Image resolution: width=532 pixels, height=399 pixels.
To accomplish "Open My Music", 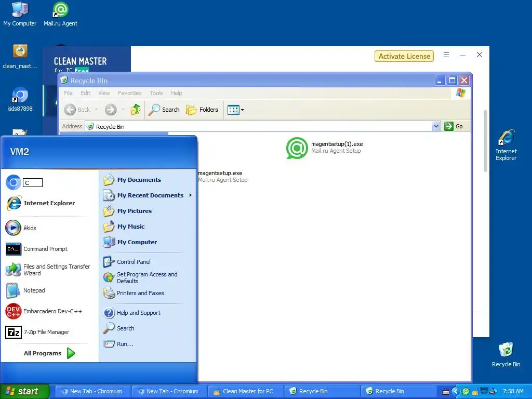I will (x=124, y=227).
